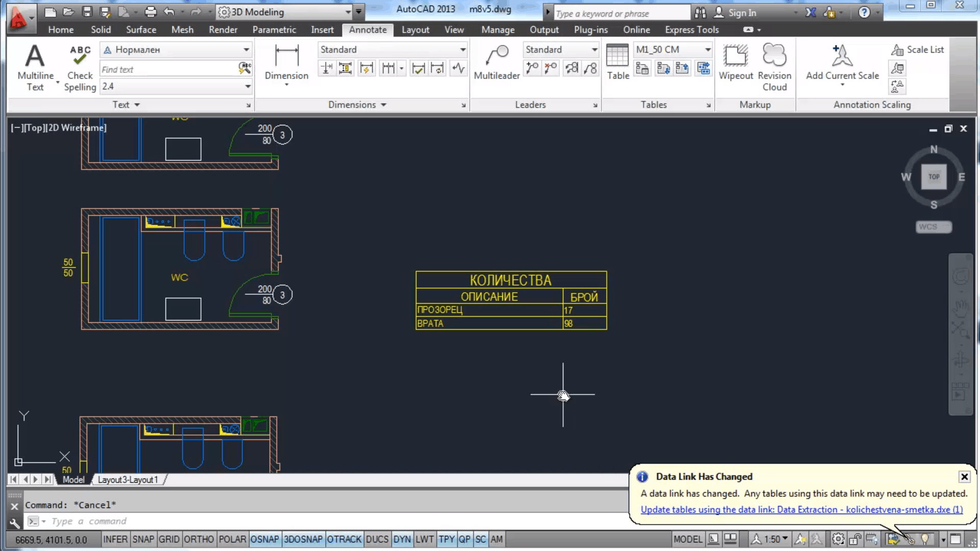Screen dimensions: 980x551
Task: Click the Plot printer icon
Action: click(x=150, y=12)
